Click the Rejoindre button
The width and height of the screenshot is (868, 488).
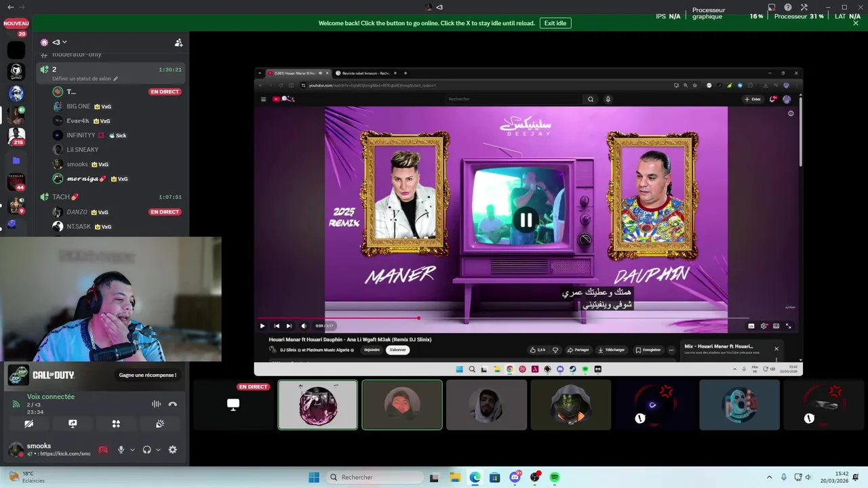coord(372,350)
